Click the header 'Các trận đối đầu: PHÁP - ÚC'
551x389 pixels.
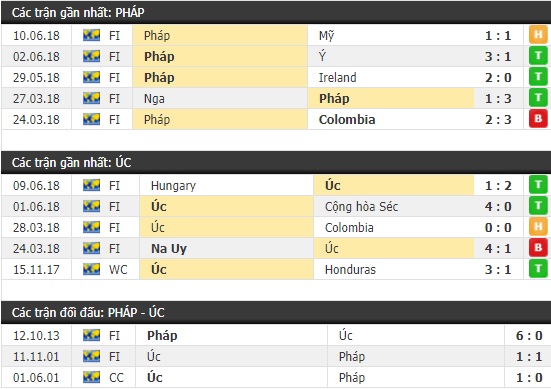pos(88,312)
